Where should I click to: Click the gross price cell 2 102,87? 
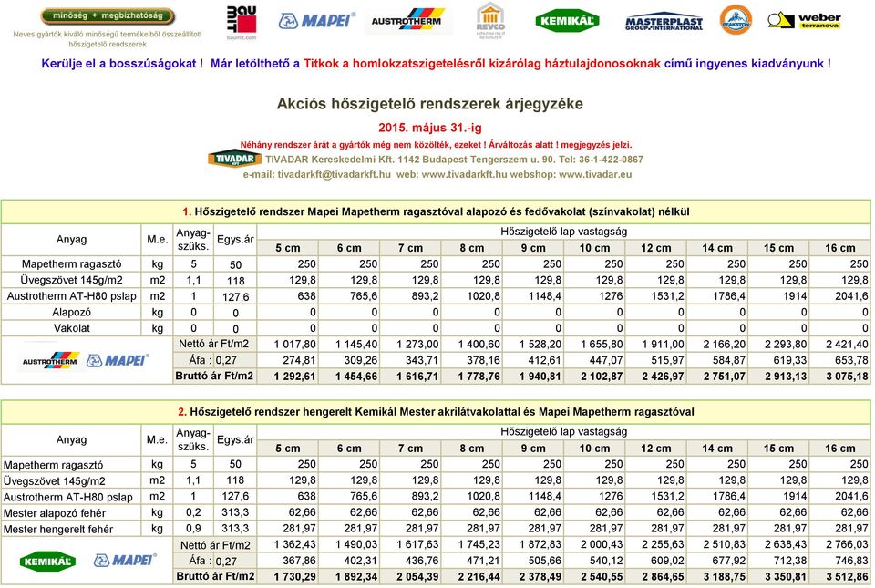(x=594, y=377)
